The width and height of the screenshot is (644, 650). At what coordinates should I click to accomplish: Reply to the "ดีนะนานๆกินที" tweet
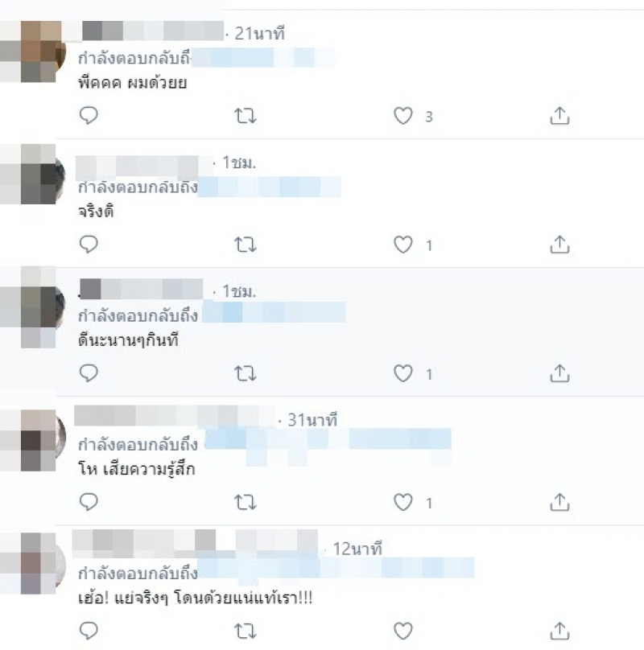click(x=89, y=373)
